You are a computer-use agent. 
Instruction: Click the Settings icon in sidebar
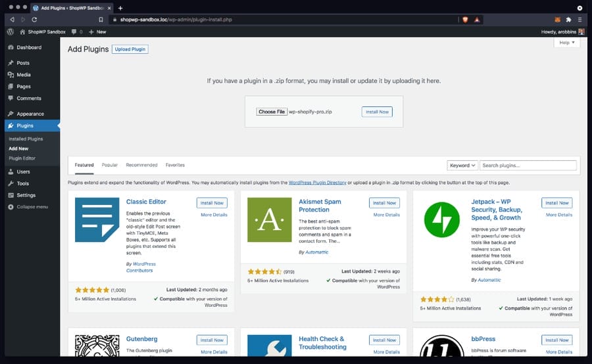click(x=11, y=195)
